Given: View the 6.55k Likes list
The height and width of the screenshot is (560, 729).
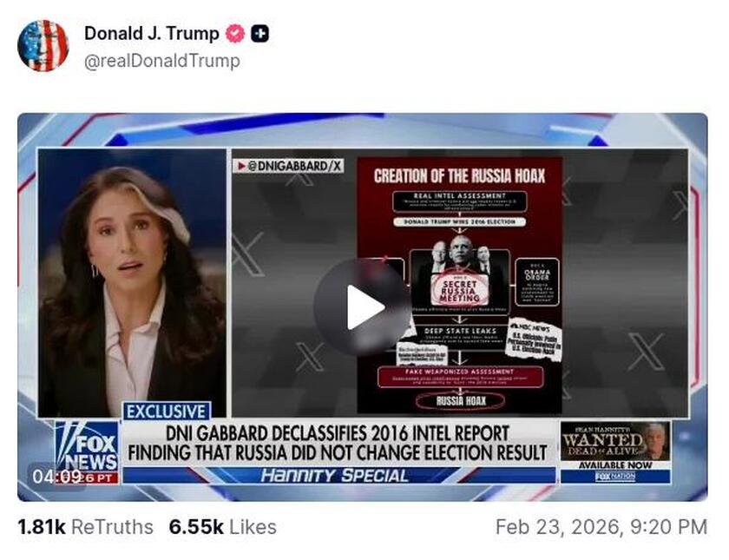Looking at the screenshot, I should (x=223, y=528).
